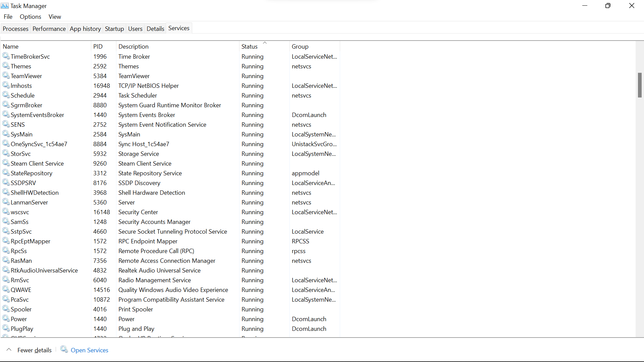
Task: Click PID 16948 in the lmhosts row
Action: 101,86
